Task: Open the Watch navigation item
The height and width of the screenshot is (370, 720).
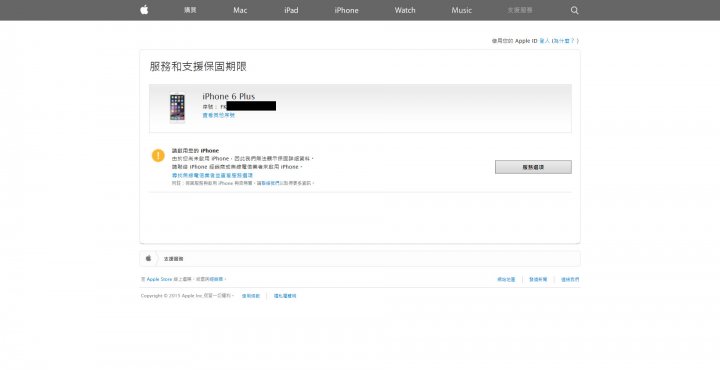Action: tap(405, 10)
